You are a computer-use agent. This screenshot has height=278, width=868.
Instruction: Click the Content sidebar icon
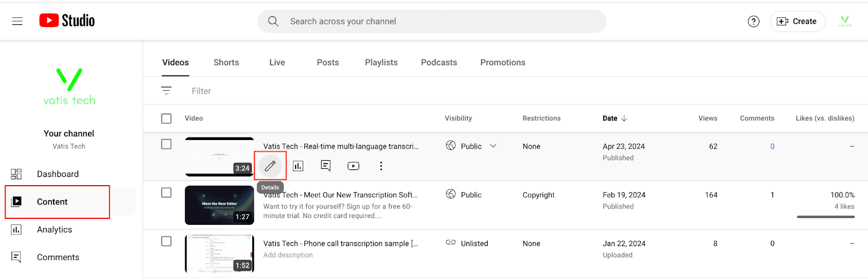click(x=16, y=201)
